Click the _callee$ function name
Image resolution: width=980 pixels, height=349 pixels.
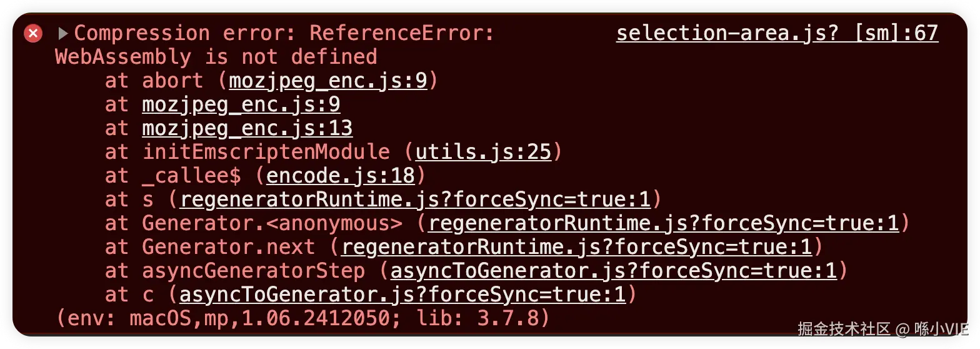[191, 176]
